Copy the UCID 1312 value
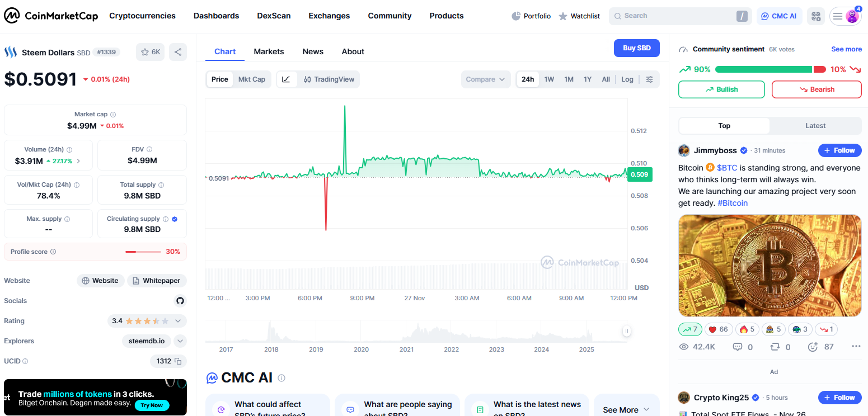Image resolution: width=868 pixels, height=416 pixels. (x=178, y=361)
